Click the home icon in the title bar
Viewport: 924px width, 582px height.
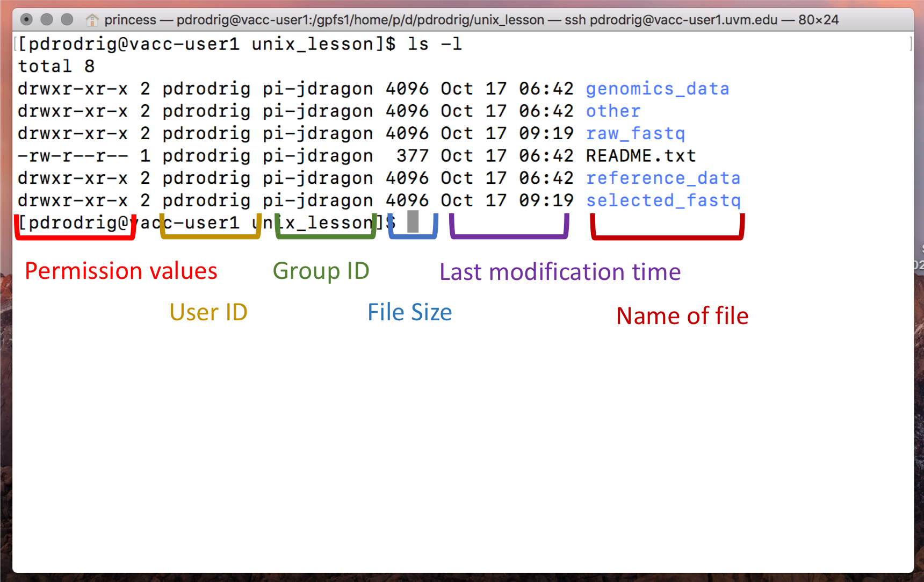click(91, 20)
